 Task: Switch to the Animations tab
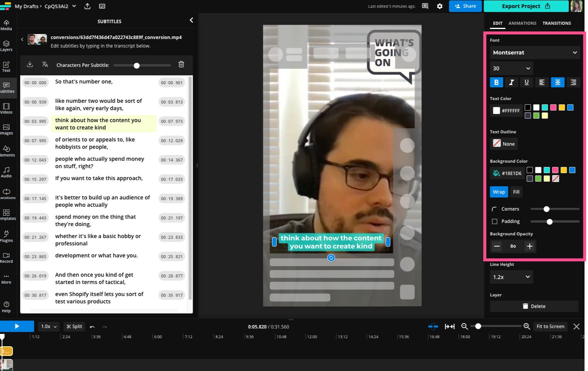[522, 23]
